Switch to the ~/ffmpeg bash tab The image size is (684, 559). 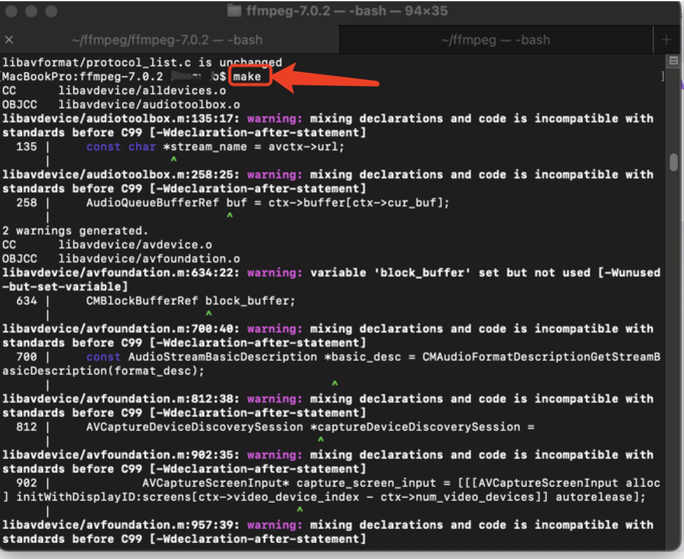coord(496,40)
